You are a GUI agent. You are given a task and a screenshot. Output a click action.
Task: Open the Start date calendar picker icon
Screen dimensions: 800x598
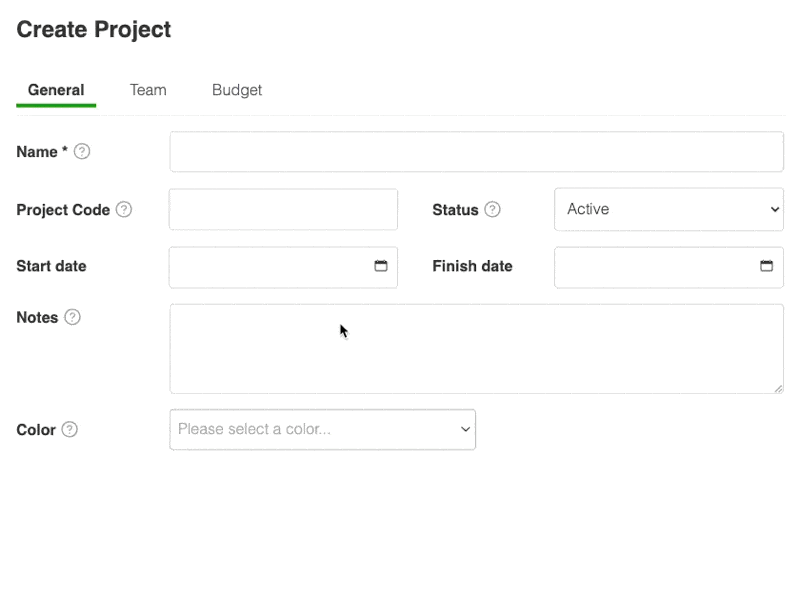coord(380,267)
